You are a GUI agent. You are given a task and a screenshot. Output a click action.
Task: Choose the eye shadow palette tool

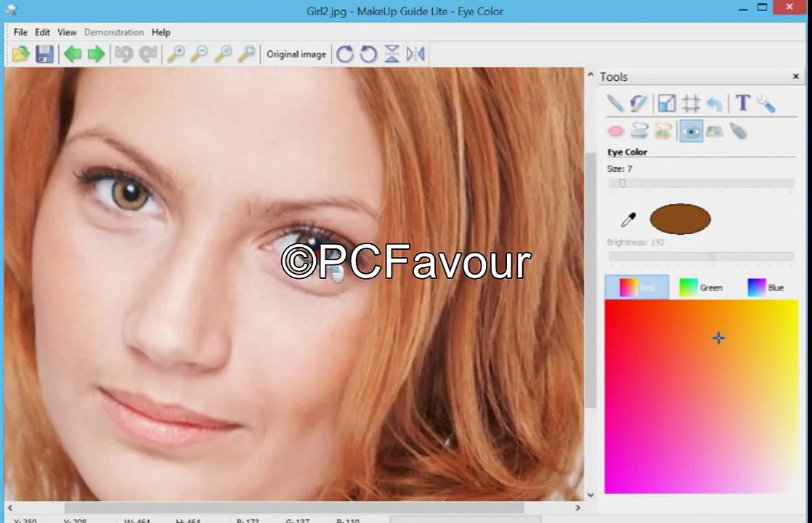point(714,131)
